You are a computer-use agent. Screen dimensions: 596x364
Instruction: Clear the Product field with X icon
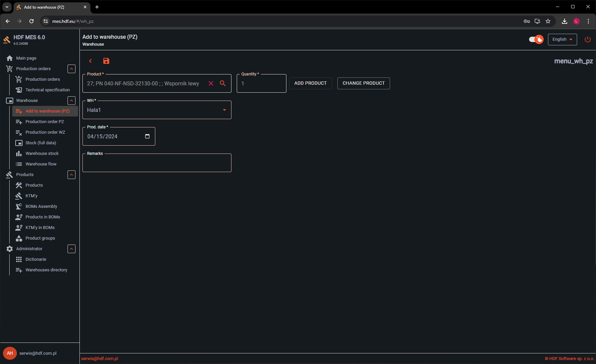coord(211,83)
